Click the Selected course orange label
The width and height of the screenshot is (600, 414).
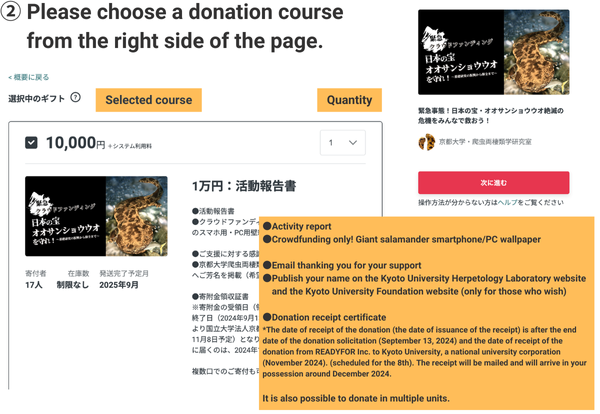[148, 100]
